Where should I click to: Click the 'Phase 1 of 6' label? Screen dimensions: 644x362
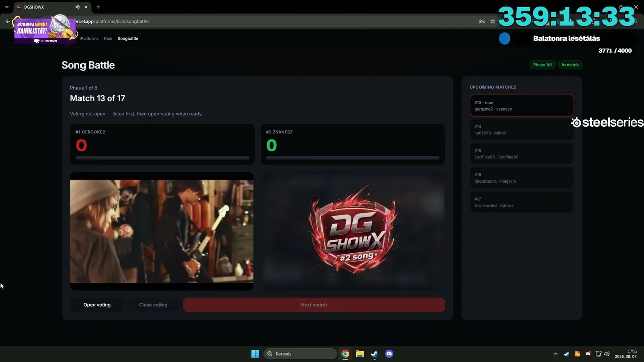(x=84, y=88)
